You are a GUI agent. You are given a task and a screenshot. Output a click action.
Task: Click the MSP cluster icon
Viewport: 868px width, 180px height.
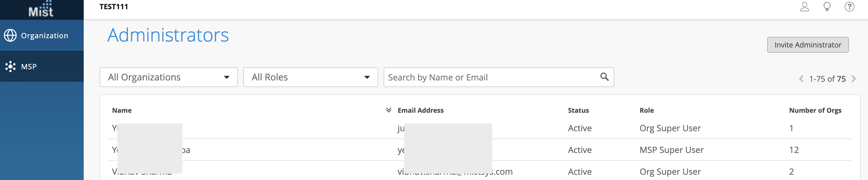(x=11, y=66)
